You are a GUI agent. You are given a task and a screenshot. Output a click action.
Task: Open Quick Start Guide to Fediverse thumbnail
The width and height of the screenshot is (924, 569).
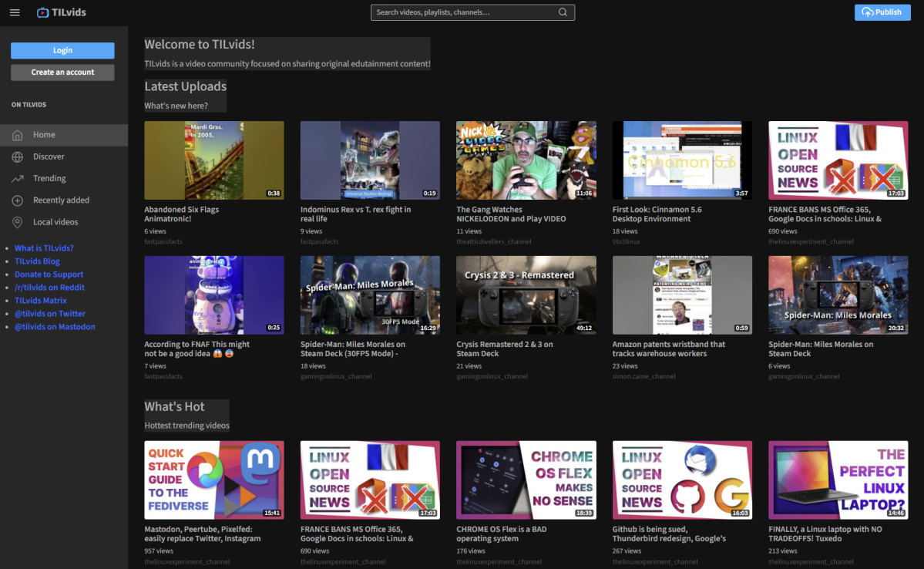pos(214,480)
